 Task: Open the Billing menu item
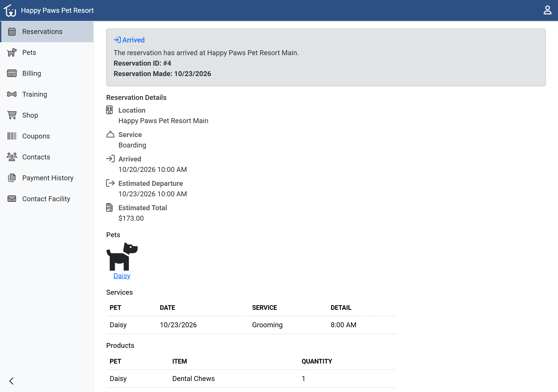47,73
